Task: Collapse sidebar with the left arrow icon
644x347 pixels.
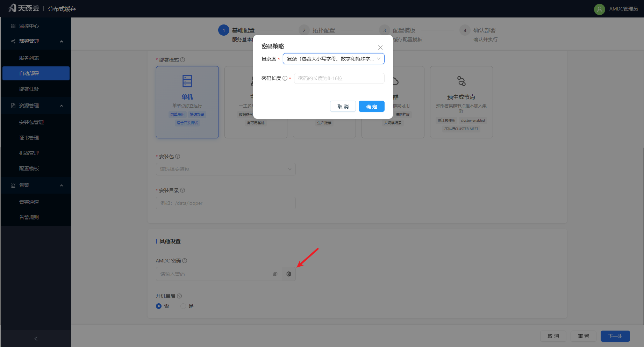Action: (x=36, y=339)
